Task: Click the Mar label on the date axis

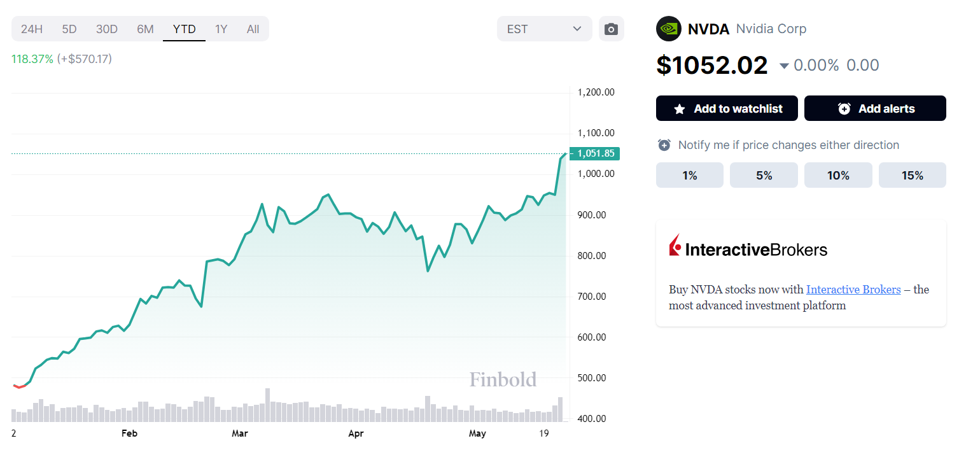Action: pyautogui.click(x=240, y=433)
